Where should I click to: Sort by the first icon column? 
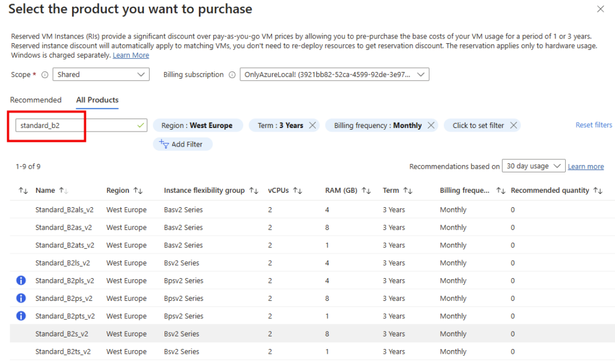[x=23, y=190]
